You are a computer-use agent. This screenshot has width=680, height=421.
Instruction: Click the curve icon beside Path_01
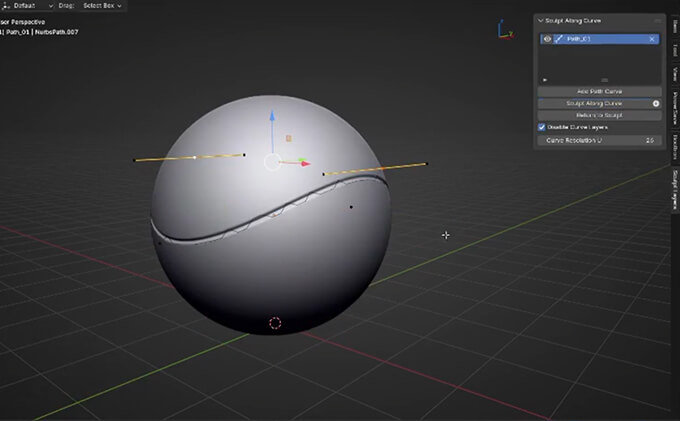[558, 39]
